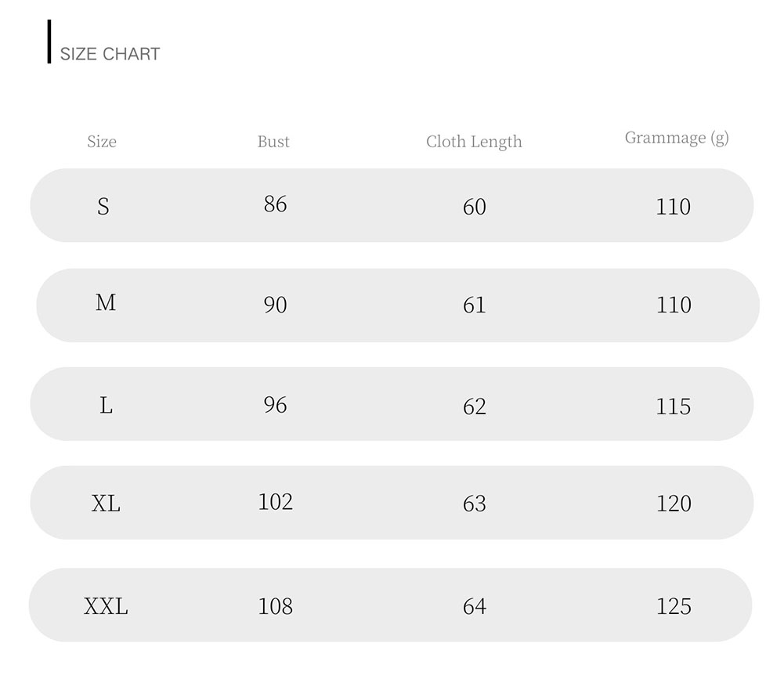Select the M size label
Image resolution: width=784 pixels, height=697 pixels.
[106, 302]
